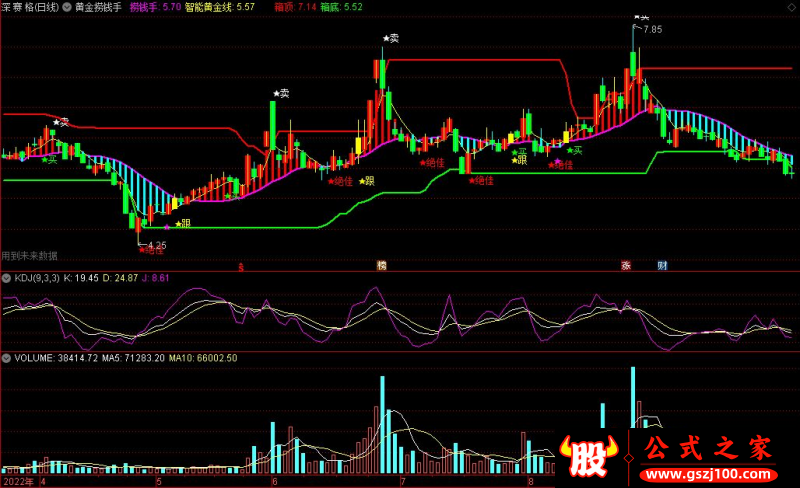800x488 pixels.
Task: Select the 黄金捞钱手 indicator title
Action: pyautogui.click(x=98, y=6)
